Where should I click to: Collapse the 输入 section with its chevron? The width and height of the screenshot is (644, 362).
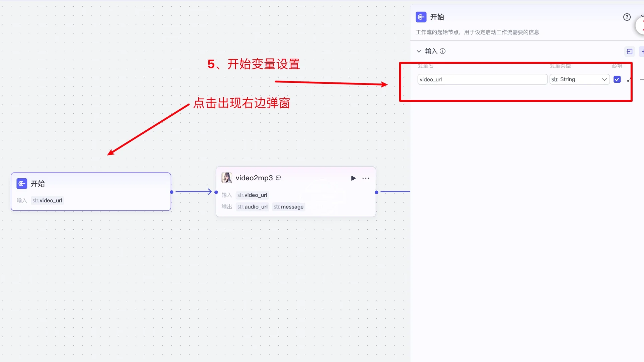pos(419,51)
